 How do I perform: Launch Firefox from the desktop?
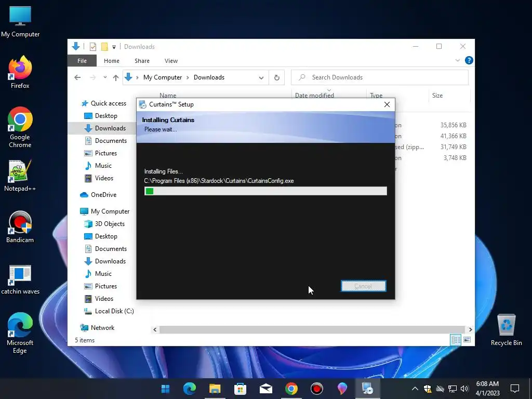click(20, 72)
